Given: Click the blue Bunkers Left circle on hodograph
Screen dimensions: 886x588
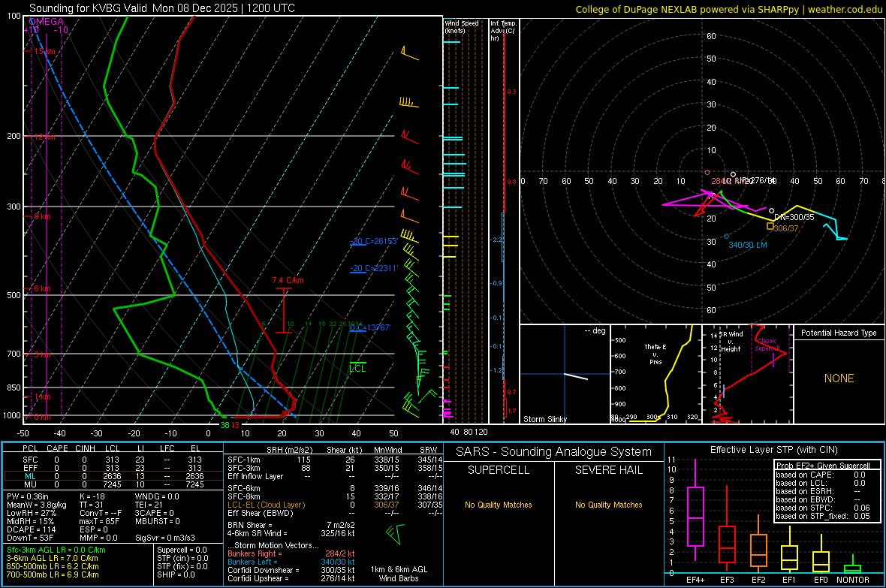Looking at the screenshot, I should point(727,237).
